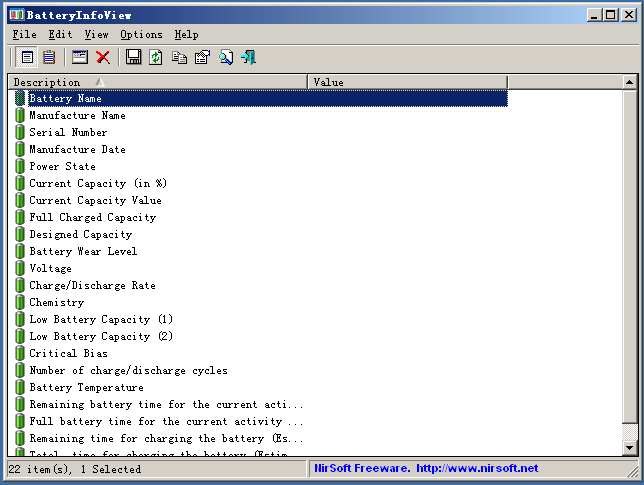Minimize the BatteryInfoView window
This screenshot has width=644, height=485.
click(595, 15)
